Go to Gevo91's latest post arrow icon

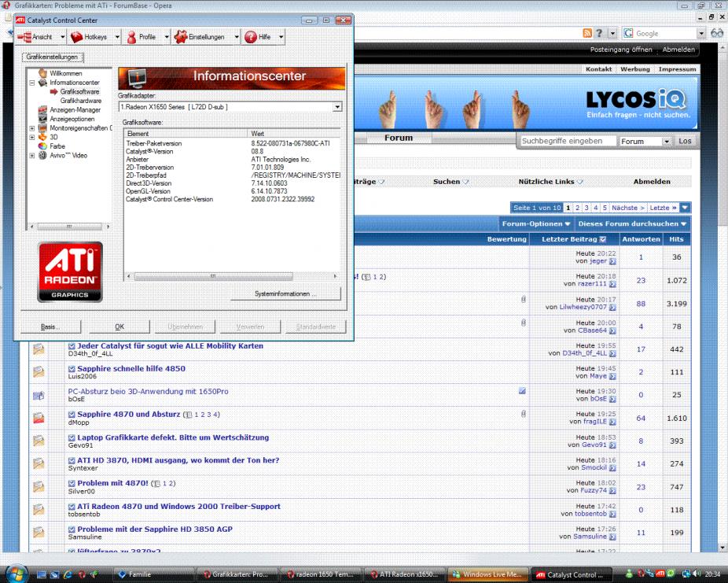pyautogui.click(x=612, y=445)
